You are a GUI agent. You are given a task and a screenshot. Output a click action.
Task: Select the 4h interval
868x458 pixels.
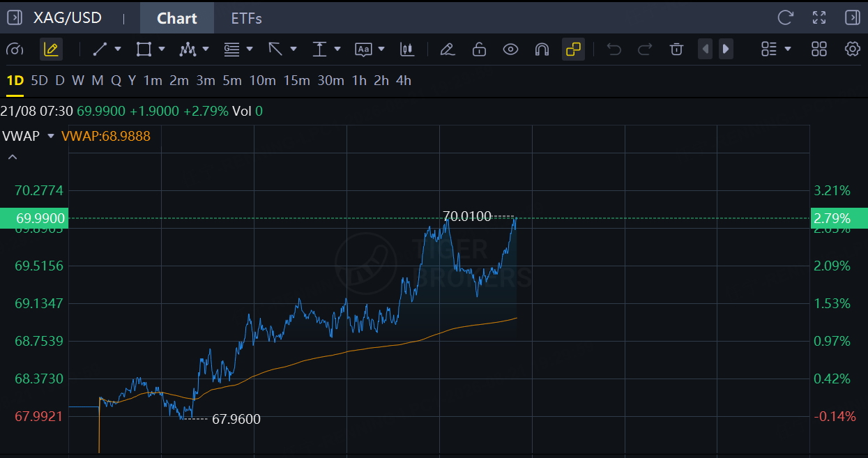coord(404,81)
